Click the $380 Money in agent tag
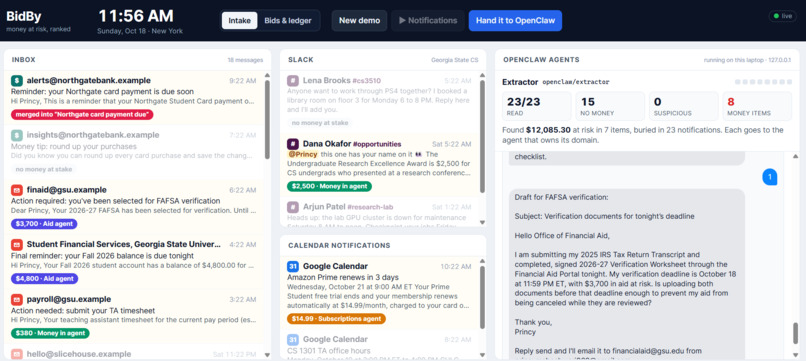This screenshot has height=361, width=806. click(50, 333)
